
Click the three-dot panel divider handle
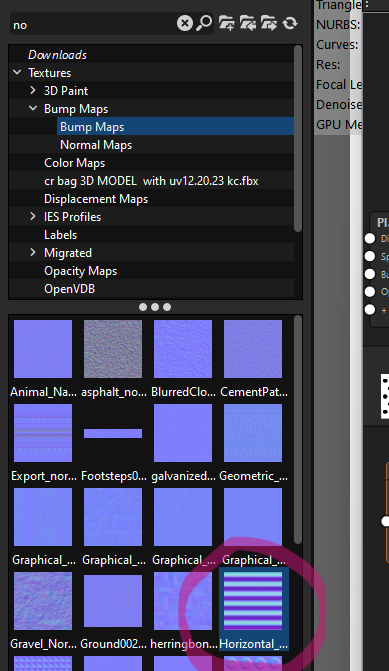155,307
